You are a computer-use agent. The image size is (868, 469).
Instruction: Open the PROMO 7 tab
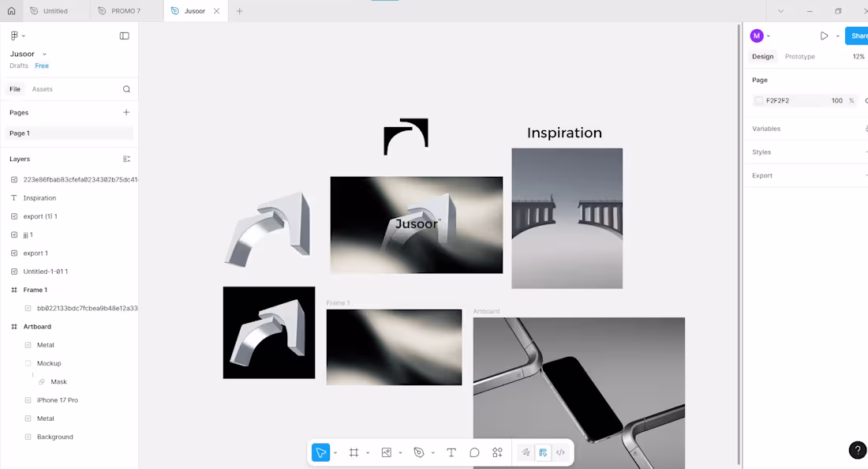126,10
